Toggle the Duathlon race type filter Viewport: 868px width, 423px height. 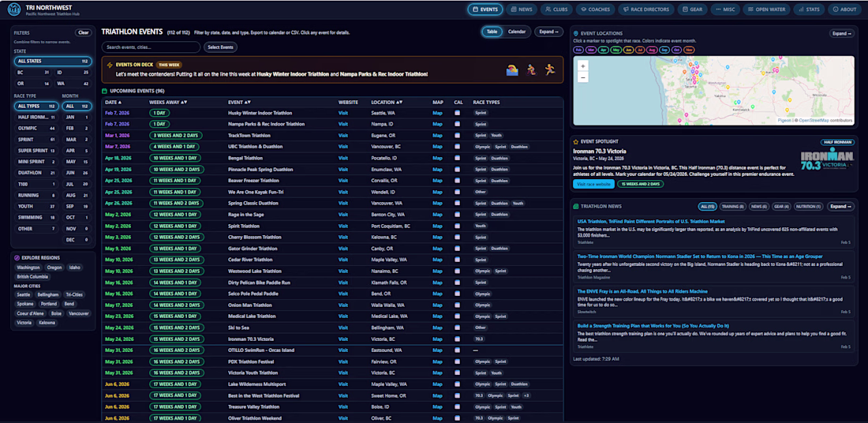tap(36, 173)
